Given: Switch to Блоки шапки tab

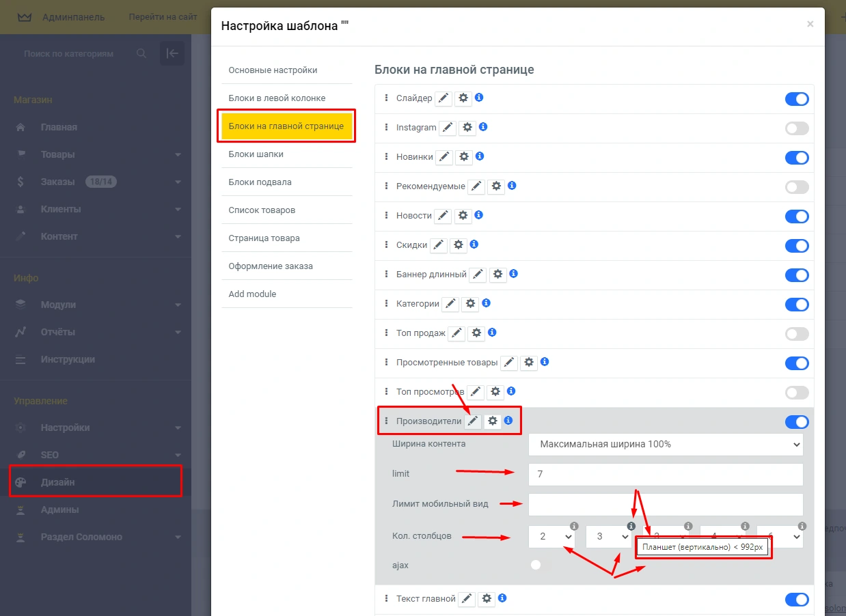Looking at the screenshot, I should coord(256,154).
